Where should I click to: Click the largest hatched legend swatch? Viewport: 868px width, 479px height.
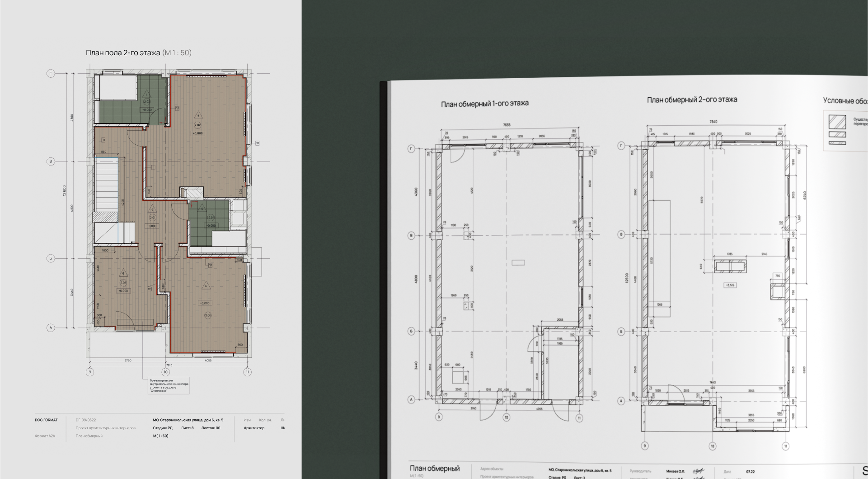[837, 122]
